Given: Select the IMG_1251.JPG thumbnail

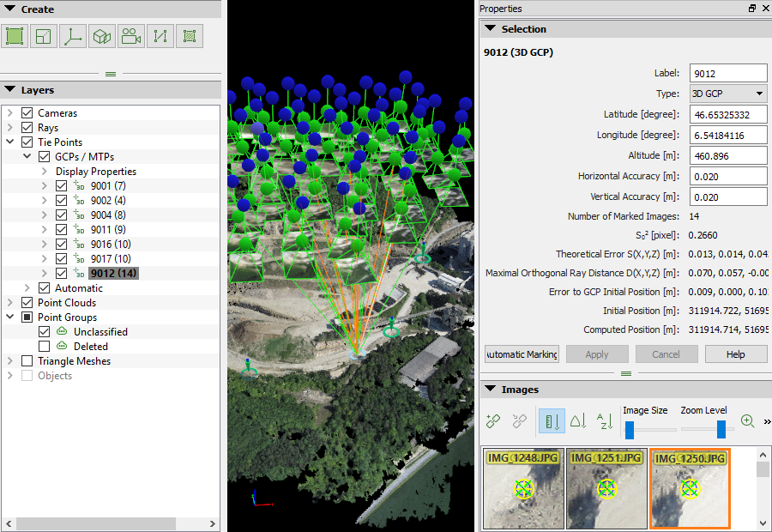Looking at the screenshot, I should click(x=606, y=488).
